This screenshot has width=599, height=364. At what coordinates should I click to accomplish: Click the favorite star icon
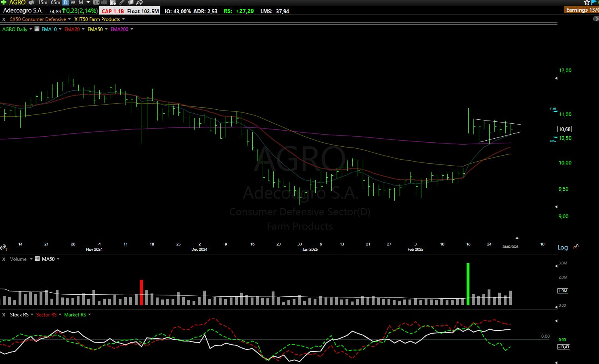click(586, 2)
